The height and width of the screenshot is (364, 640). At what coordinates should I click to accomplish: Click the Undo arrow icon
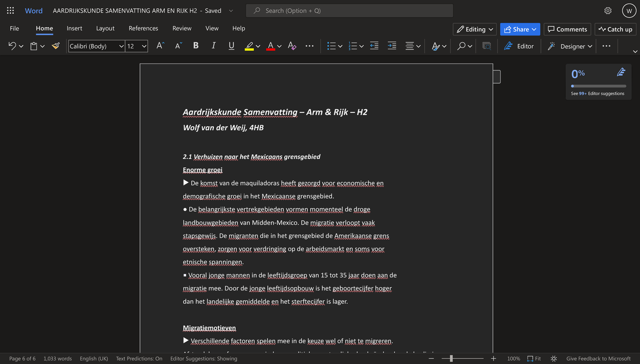(12, 46)
